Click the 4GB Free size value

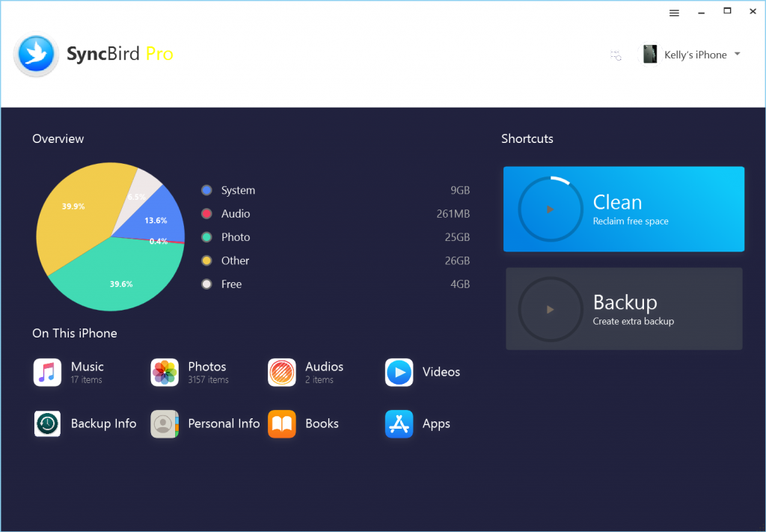click(460, 284)
